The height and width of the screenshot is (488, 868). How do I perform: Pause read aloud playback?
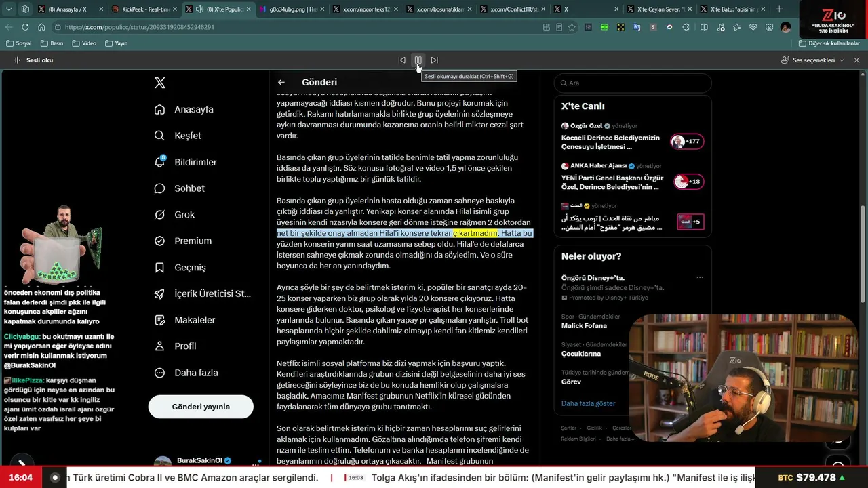[x=418, y=60]
